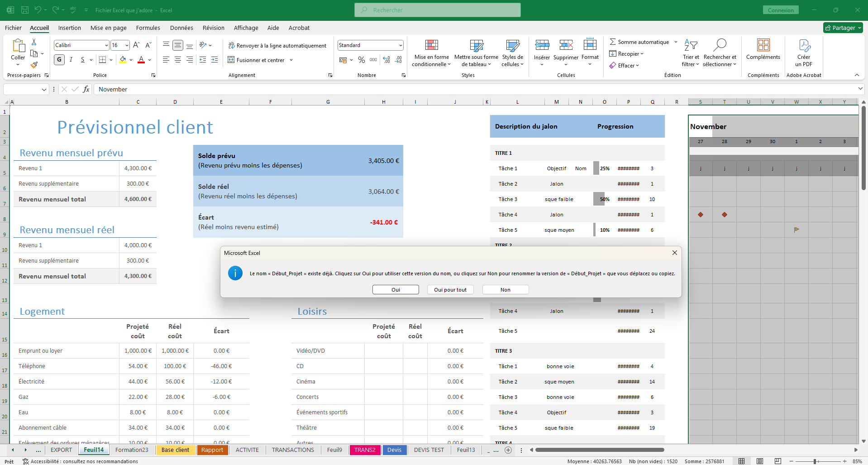868x465 pixels.
Task: Activate Renvoyer à la ligne automatiquement
Action: 277,45
